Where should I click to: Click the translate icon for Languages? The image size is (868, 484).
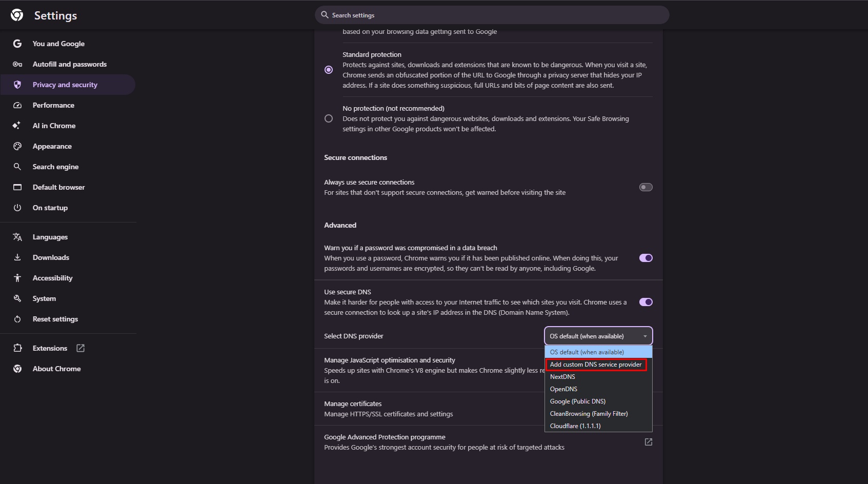pyautogui.click(x=17, y=237)
